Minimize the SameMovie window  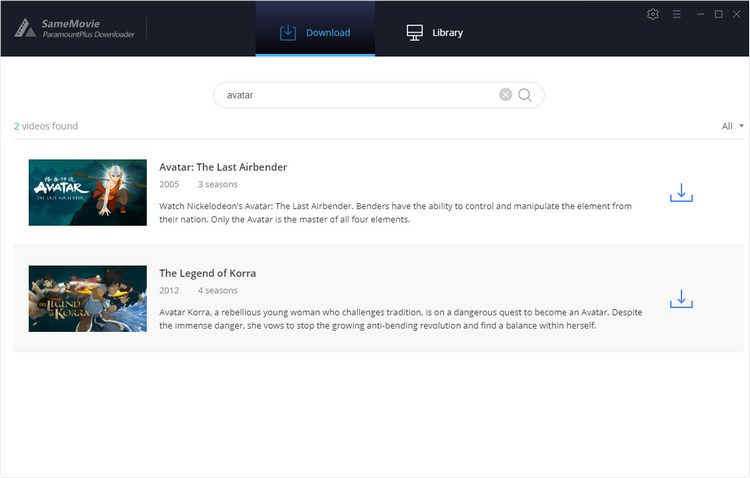[699, 14]
